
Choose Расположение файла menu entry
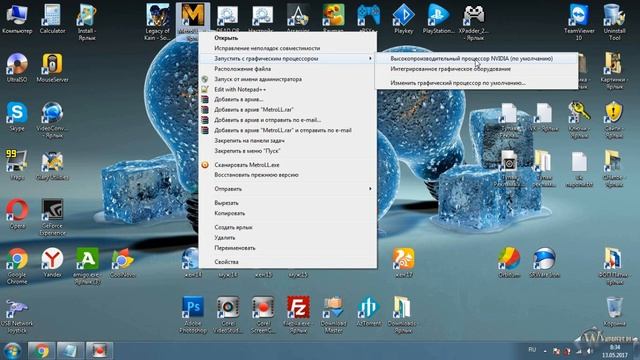click(x=287, y=69)
